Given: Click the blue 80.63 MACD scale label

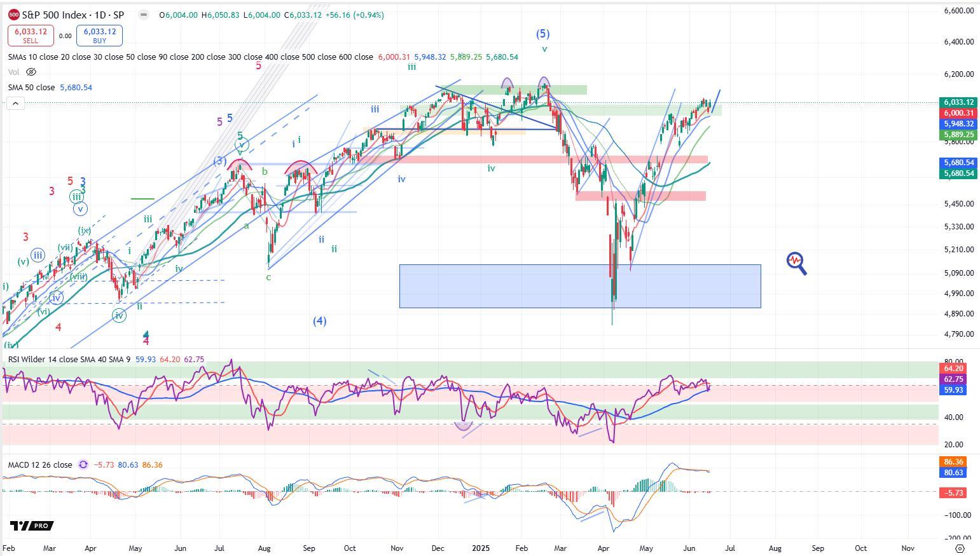Looking at the screenshot, I should (953, 473).
